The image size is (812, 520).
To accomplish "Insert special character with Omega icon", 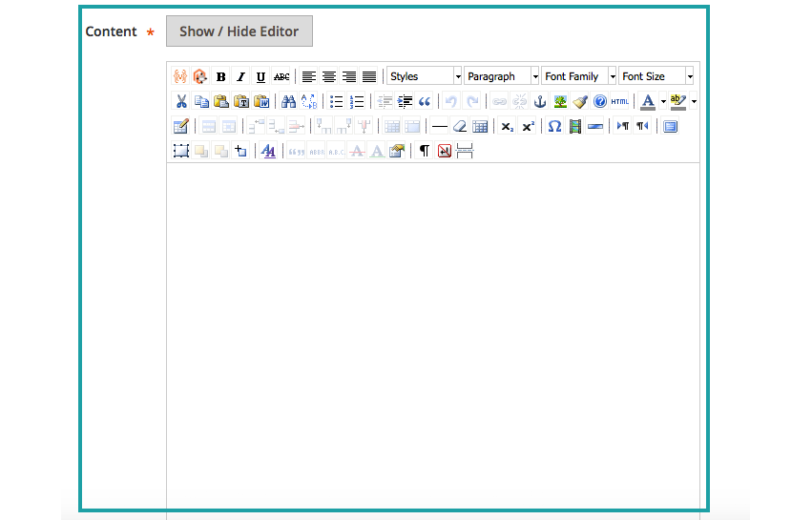I will pos(554,126).
